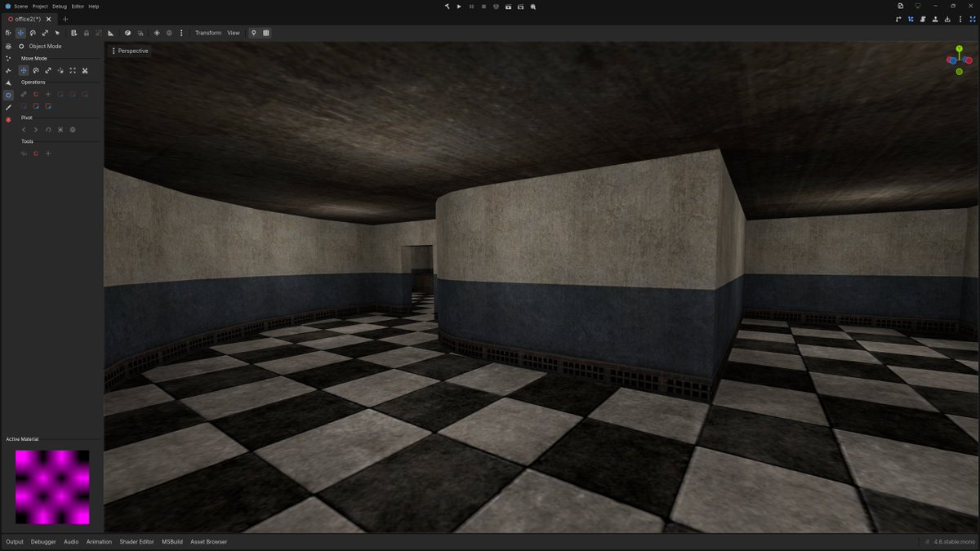Switch to the vertex mode sidebar icon
The image size is (980, 551).
(8, 59)
